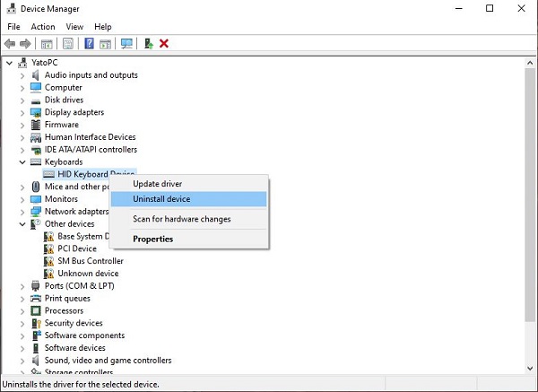
Task: Select the Unknown device entry
Action: pyautogui.click(x=87, y=274)
